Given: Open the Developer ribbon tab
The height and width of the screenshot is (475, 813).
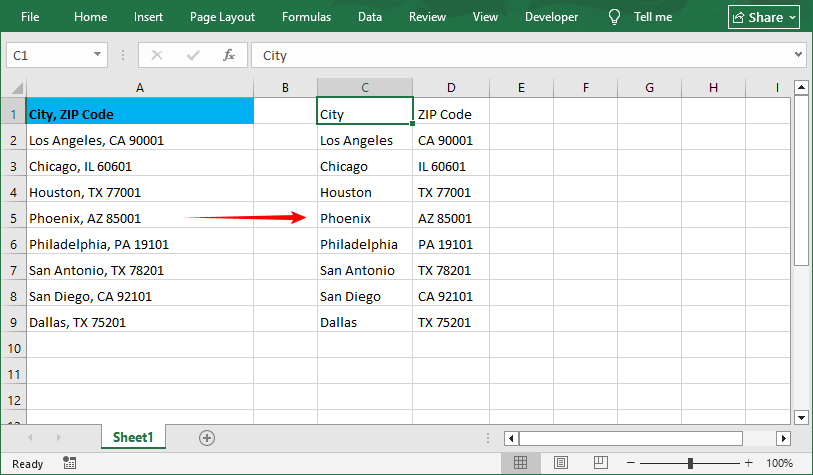Looking at the screenshot, I should pos(551,17).
